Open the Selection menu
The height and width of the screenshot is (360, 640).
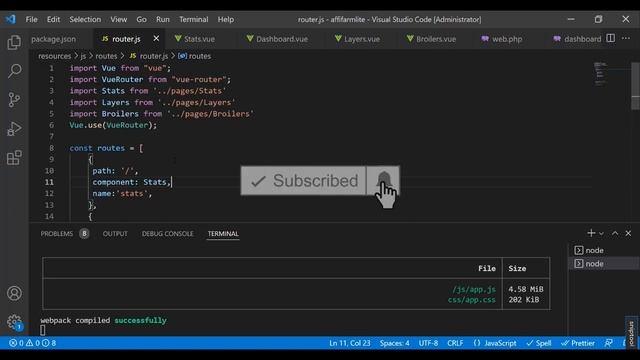coord(85,19)
